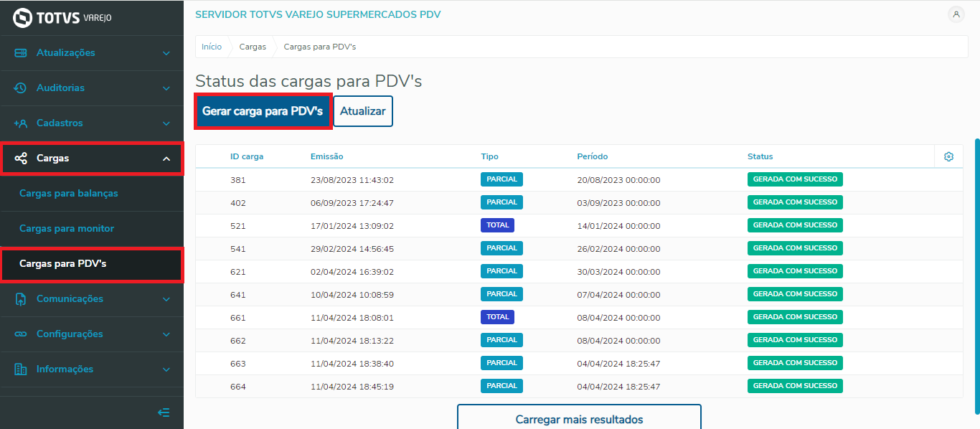Open Cargas para monitor submenu item
This screenshot has width=980, height=429.
click(92, 229)
